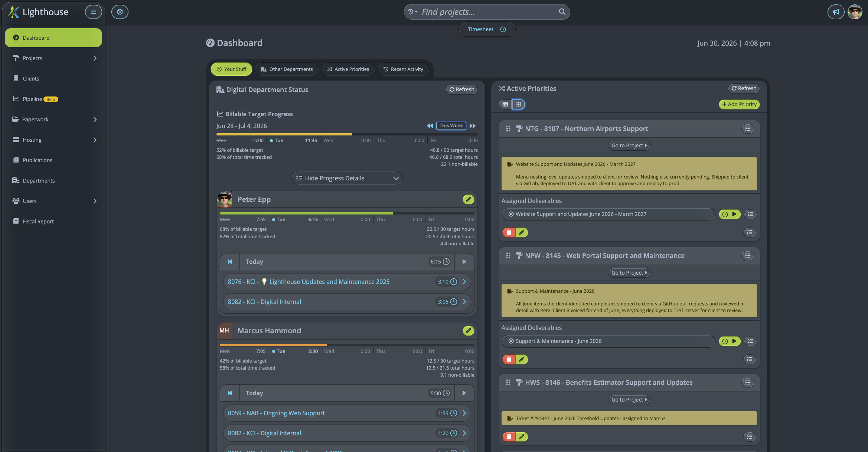Collapse Hide Progress Details dropdown

[347, 178]
